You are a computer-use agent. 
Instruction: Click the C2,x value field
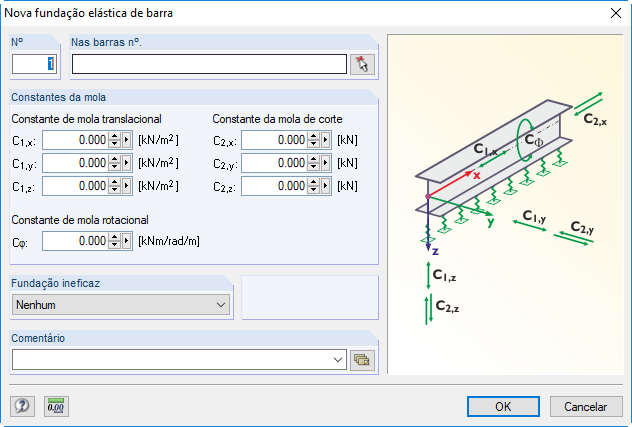[274, 140]
